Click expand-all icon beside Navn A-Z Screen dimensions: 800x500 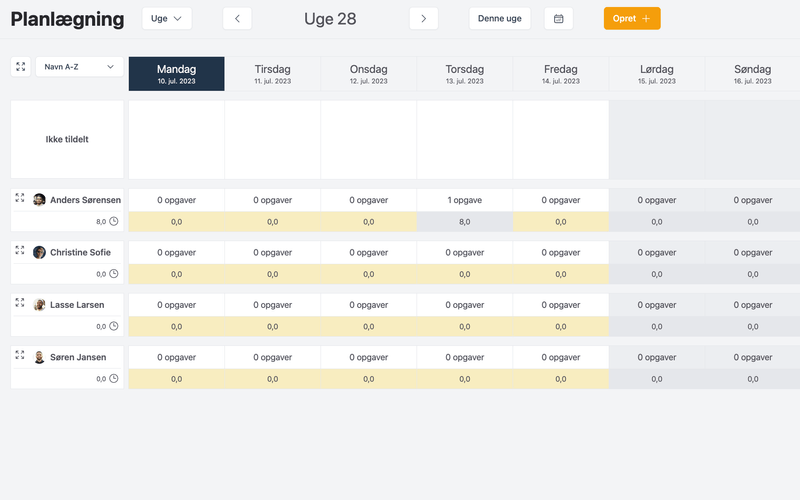click(x=20, y=66)
